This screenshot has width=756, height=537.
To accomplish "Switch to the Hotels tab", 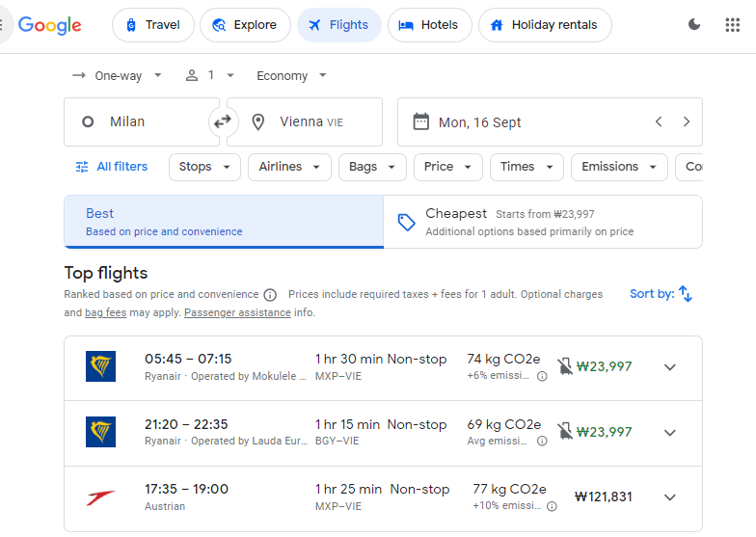I will pos(429,25).
